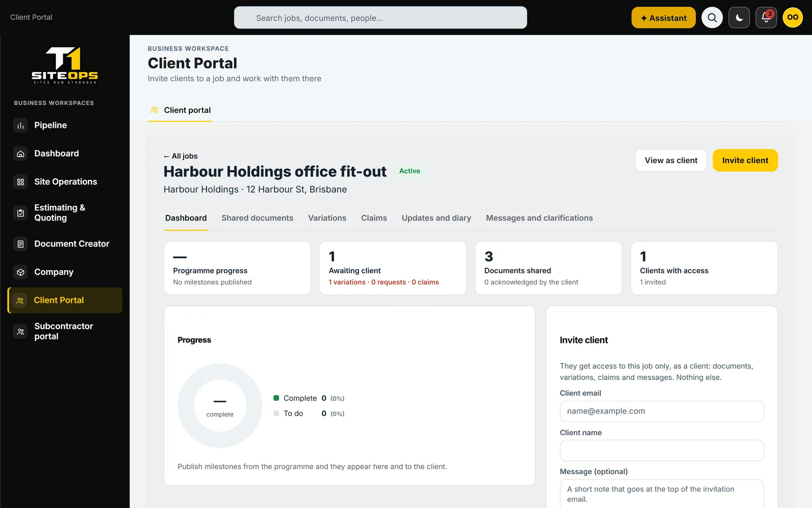Open Site Operations in sidebar
The height and width of the screenshot is (508, 812).
65,182
